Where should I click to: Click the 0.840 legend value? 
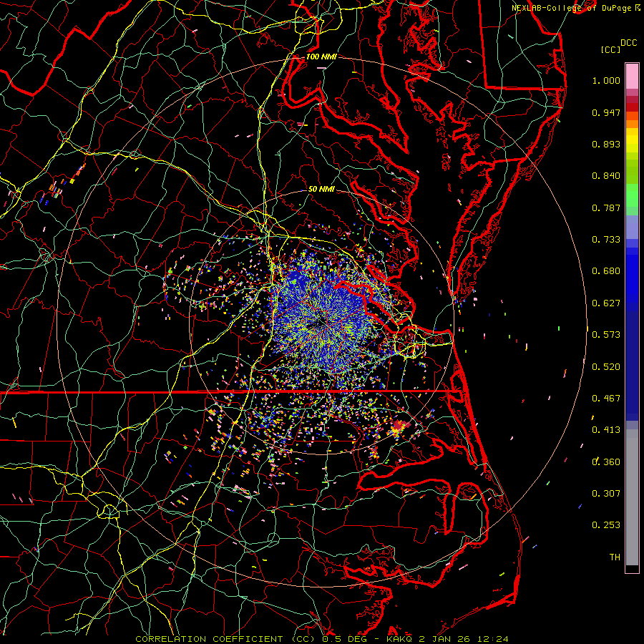(606, 176)
